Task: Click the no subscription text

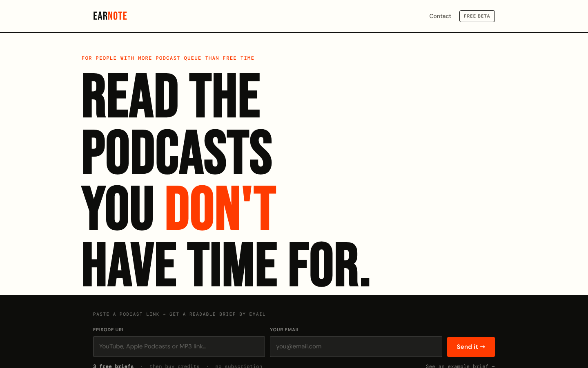Action: click(x=239, y=366)
